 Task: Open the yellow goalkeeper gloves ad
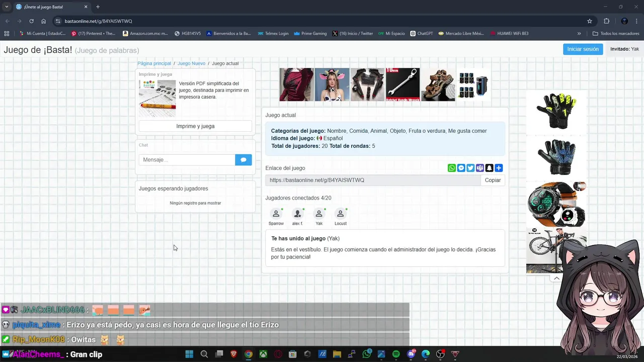coord(556,113)
